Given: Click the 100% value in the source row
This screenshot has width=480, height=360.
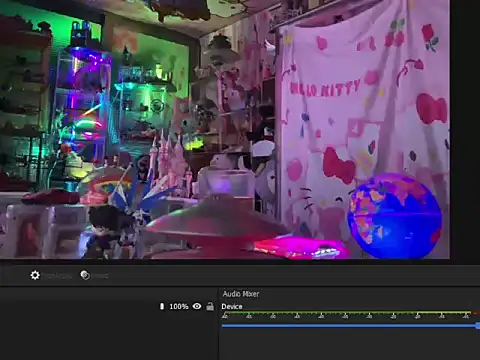Looking at the screenshot, I should point(179,306).
